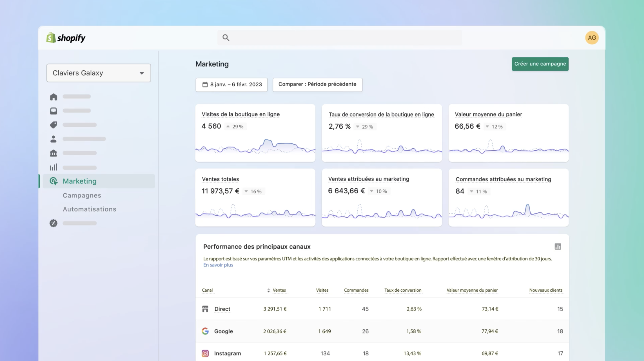Open Campagnes submenu item
644x361 pixels.
pos(82,195)
